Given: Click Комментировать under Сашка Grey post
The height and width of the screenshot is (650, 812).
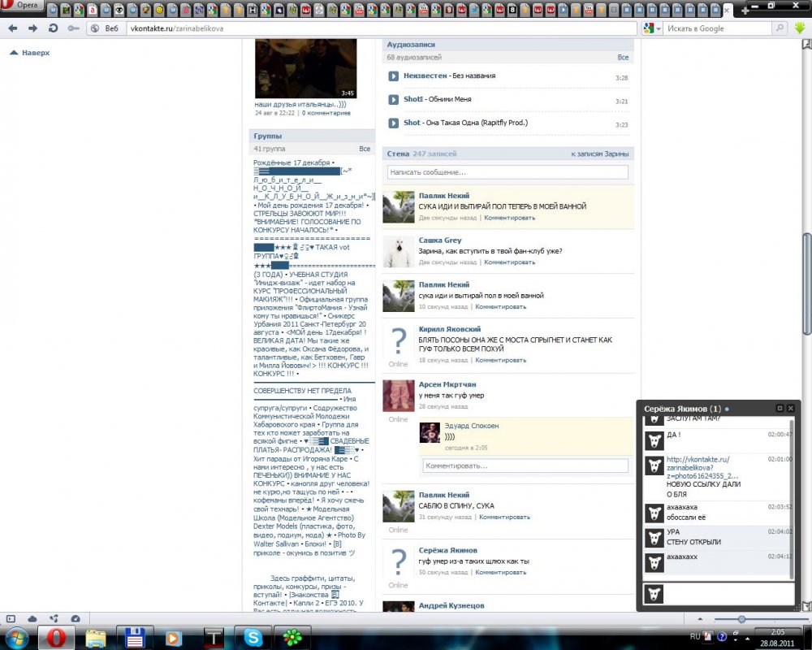Looking at the screenshot, I should [510, 262].
